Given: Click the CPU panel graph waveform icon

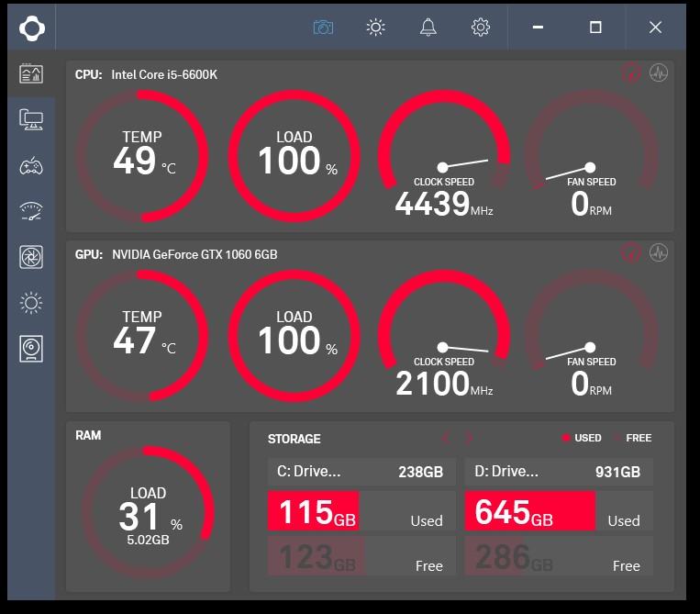Looking at the screenshot, I should tap(659, 73).
